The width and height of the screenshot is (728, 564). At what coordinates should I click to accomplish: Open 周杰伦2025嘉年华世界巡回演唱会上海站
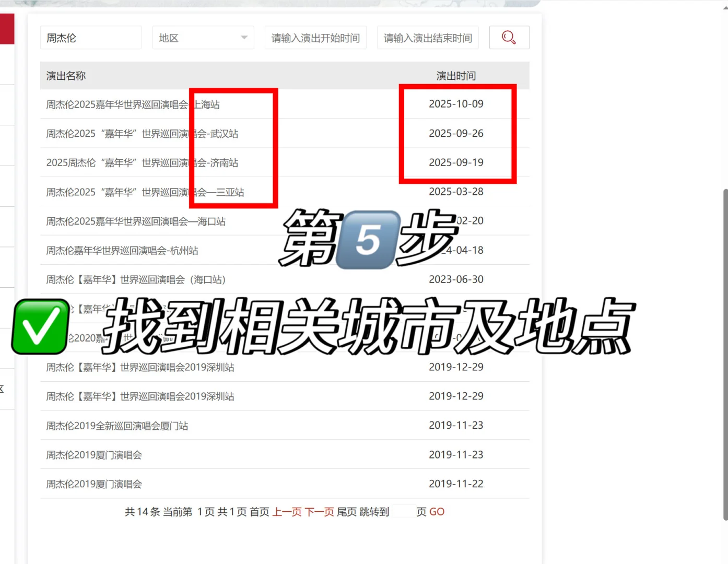pos(133,104)
